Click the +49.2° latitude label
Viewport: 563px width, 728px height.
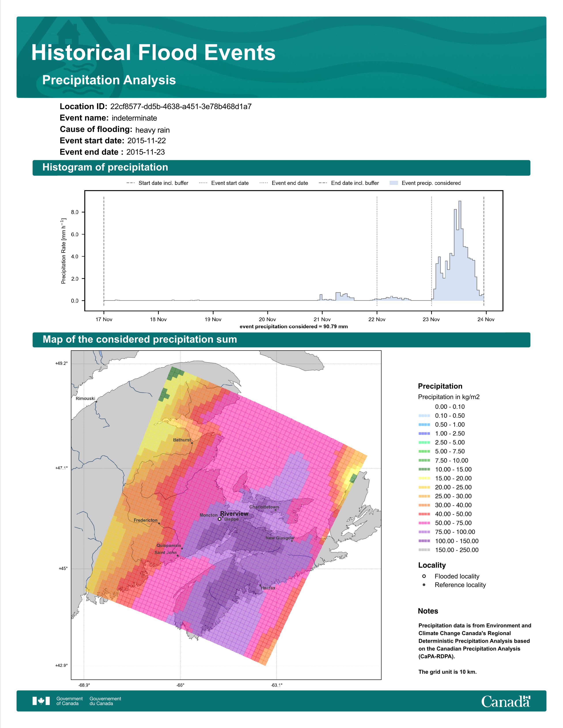point(61,363)
